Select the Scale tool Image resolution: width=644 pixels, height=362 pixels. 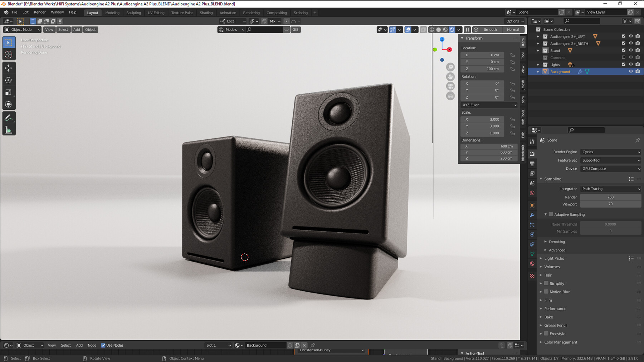tap(9, 92)
